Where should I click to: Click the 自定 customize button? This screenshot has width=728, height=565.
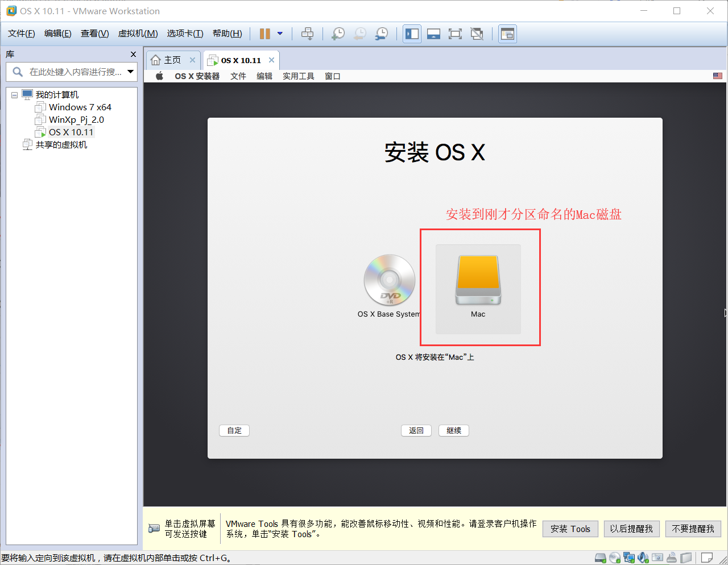click(x=234, y=431)
